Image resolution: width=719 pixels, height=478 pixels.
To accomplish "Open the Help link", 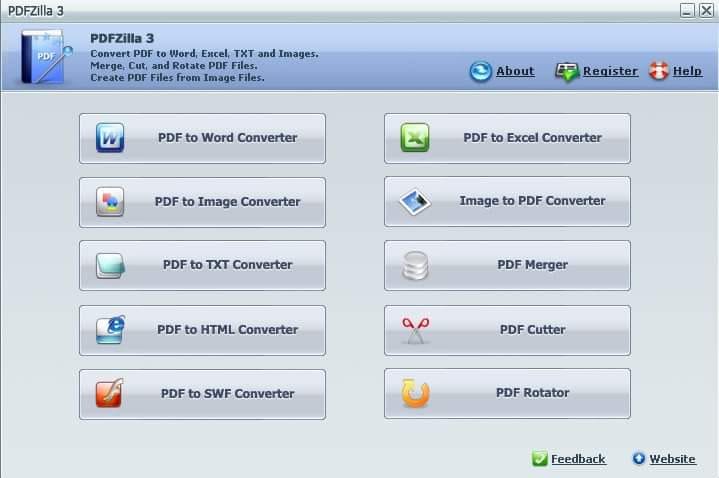I will point(687,71).
